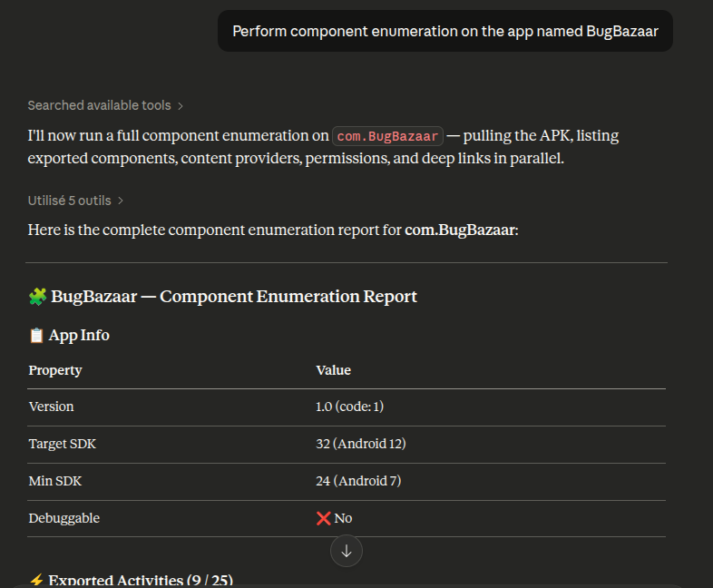Select the 'Version' table cell
713x588 pixels.
pyautogui.click(x=52, y=407)
